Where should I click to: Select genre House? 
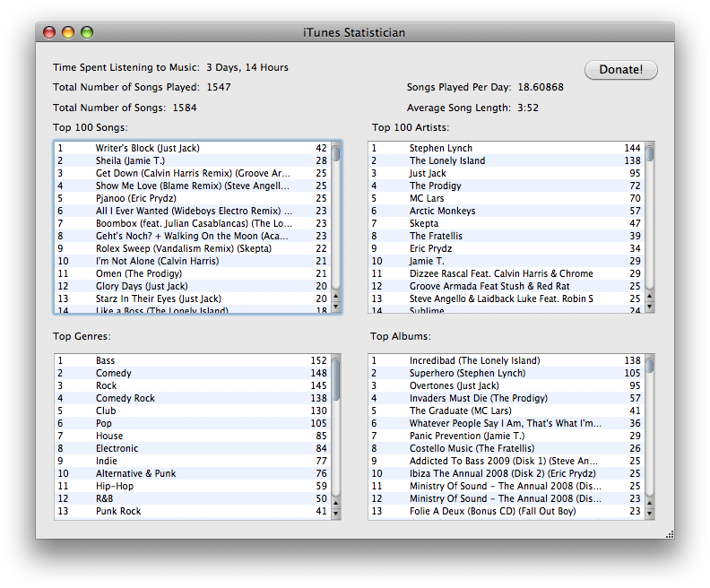[193, 436]
